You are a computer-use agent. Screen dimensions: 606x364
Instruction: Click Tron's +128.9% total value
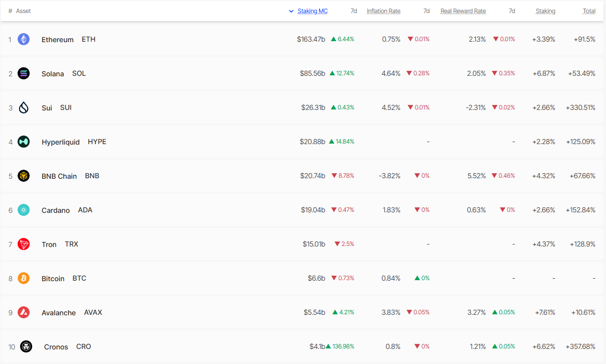(x=582, y=244)
